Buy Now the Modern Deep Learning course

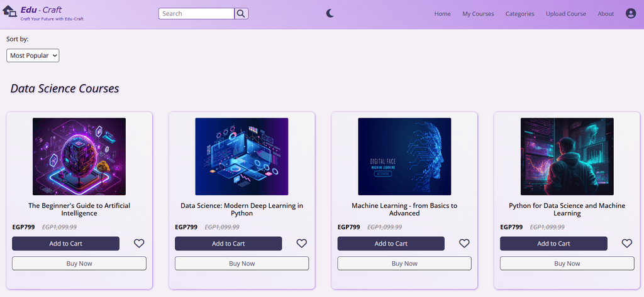(x=242, y=263)
